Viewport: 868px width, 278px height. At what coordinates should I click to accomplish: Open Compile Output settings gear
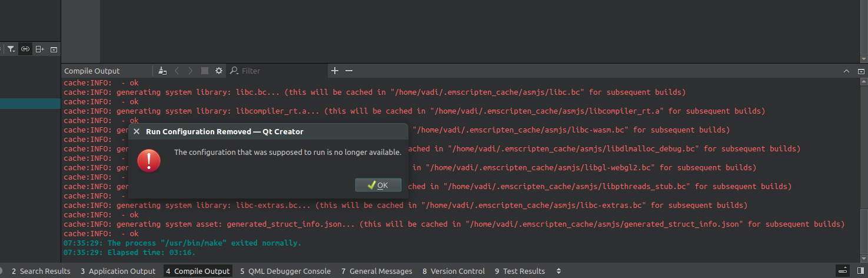[219, 71]
